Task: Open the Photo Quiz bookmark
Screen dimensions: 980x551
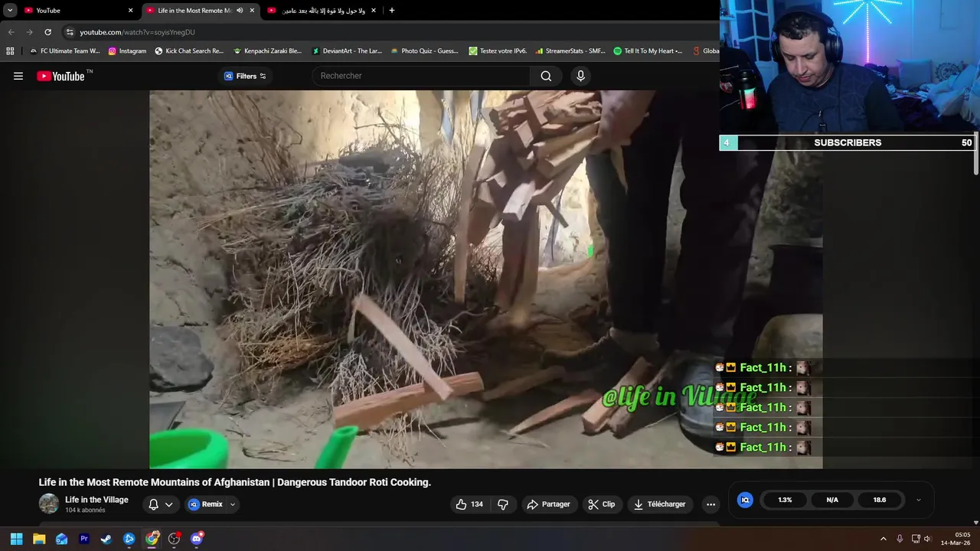Action: tap(424, 51)
